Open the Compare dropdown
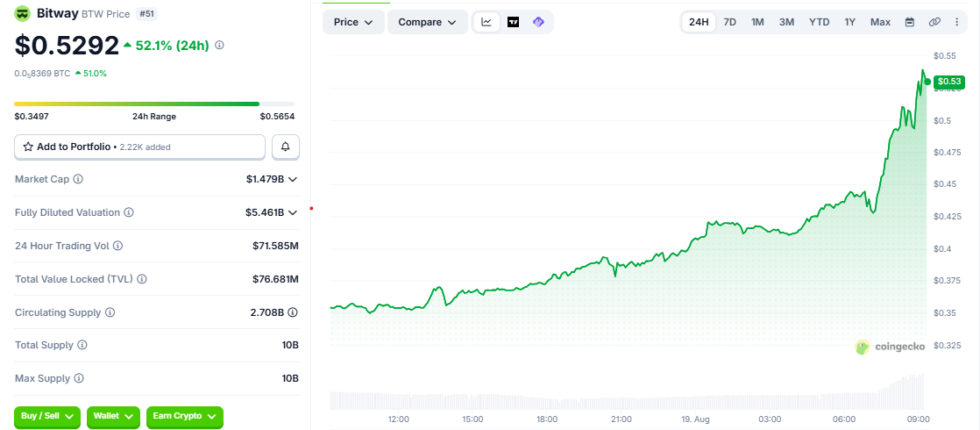The image size is (980, 430). 428,22
